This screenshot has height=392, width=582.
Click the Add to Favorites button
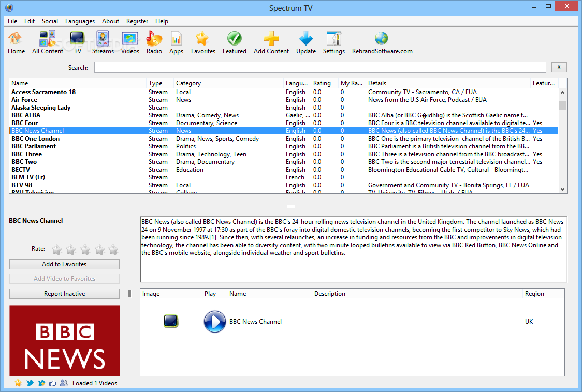tap(64, 264)
